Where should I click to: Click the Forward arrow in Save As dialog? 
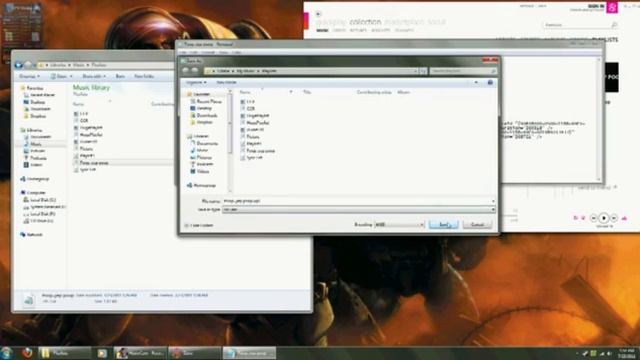click(195, 71)
